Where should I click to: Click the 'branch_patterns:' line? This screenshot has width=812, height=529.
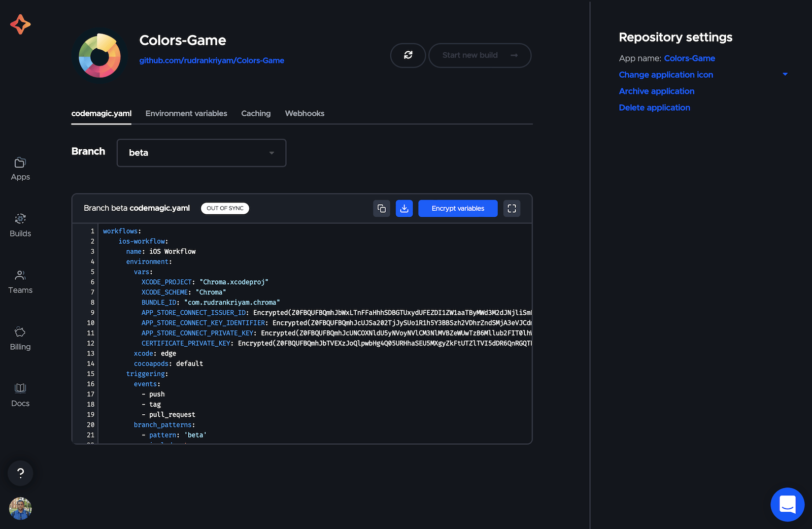pos(164,424)
